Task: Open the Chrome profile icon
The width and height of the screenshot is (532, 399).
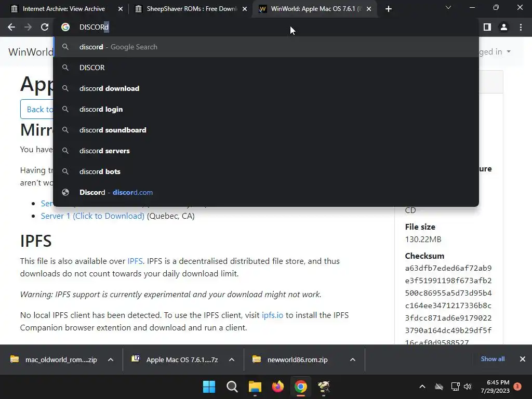Action: pyautogui.click(x=504, y=27)
